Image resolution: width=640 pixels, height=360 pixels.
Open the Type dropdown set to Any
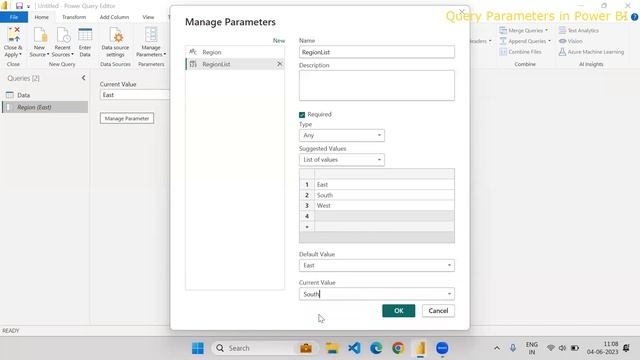tap(342, 135)
